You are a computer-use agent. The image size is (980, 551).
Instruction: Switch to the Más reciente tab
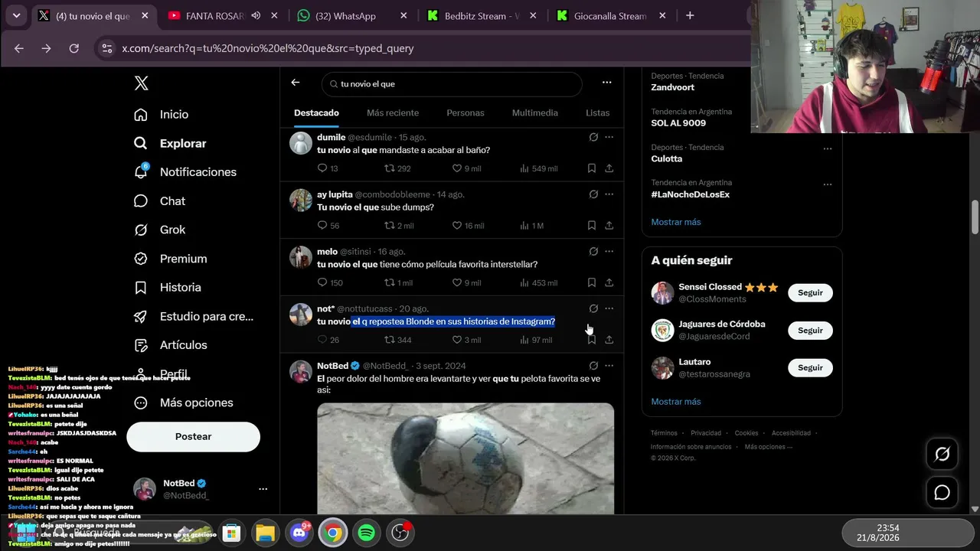click(393, 112)
